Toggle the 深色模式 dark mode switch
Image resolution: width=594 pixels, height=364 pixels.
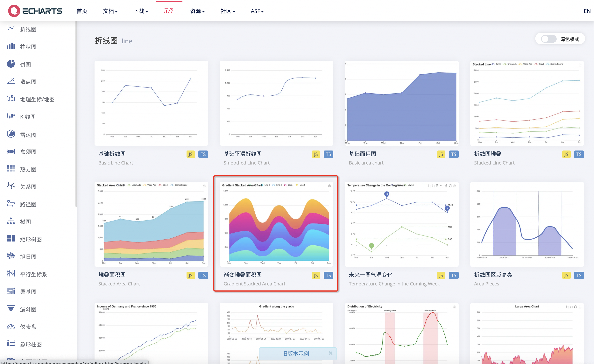[x=548, y=39]
